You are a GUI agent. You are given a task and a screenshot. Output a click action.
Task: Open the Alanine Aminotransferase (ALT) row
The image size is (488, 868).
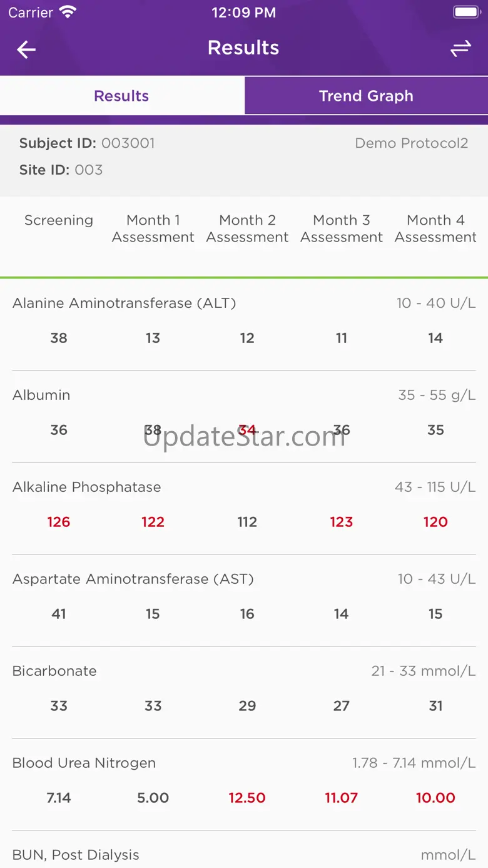pos(124,304)
